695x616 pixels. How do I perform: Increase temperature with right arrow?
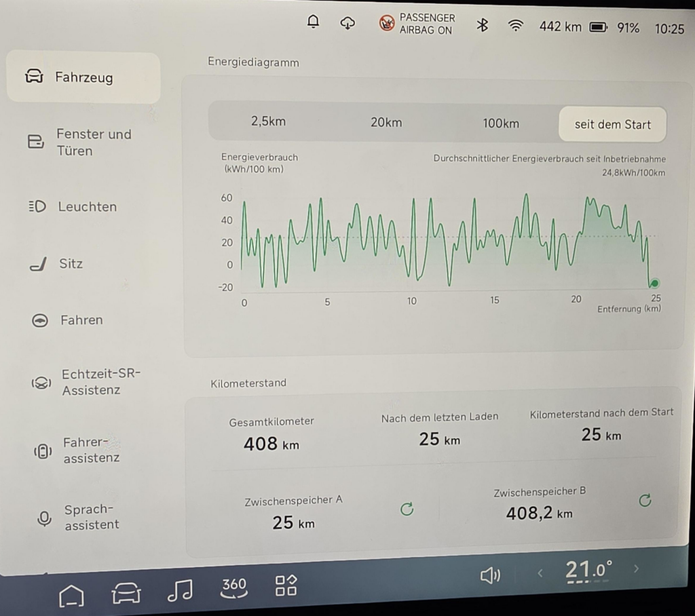click(636, 569)
